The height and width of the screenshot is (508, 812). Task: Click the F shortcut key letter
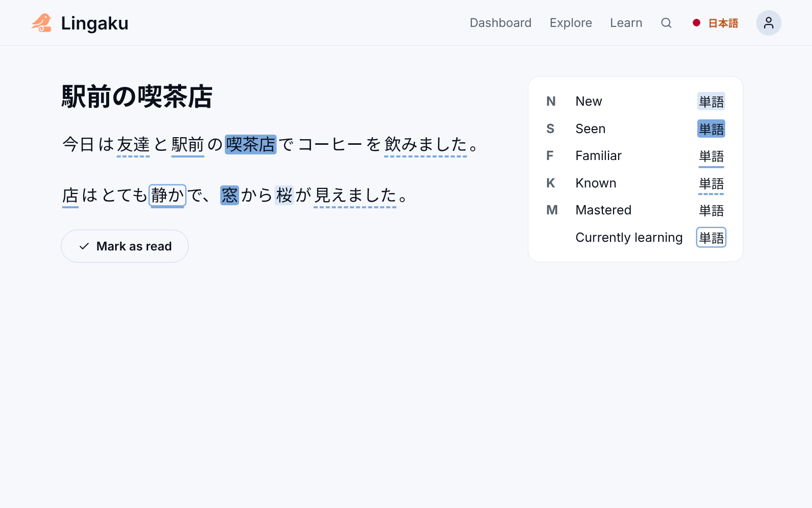click(550, 156)
